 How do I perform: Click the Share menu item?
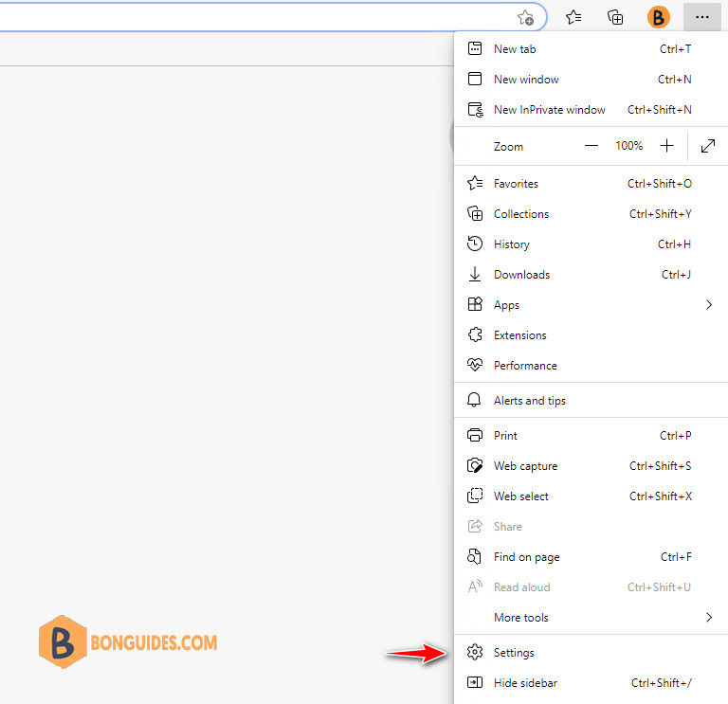coord(591,527)
